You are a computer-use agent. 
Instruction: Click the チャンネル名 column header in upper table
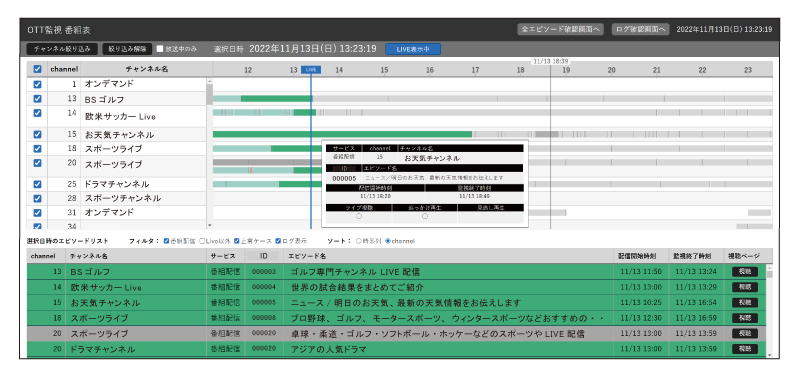pyautogui.click(x=146, y=69)
